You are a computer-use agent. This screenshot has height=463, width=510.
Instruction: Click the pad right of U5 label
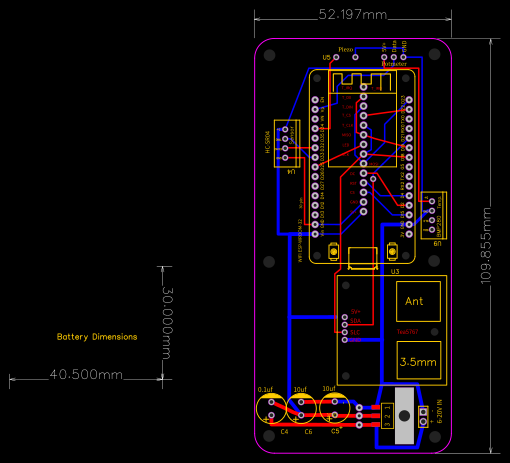coord(336,57)
